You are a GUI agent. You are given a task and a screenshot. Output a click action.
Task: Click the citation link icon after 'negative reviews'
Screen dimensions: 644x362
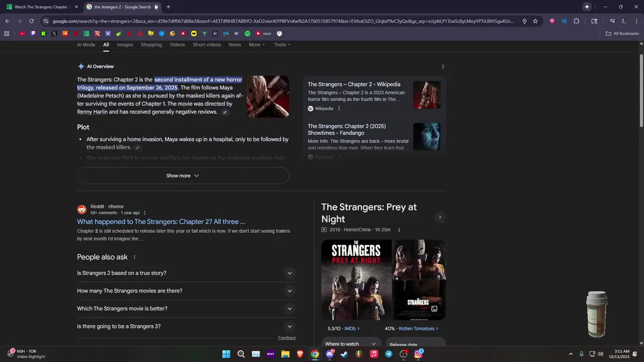point(225,112)
